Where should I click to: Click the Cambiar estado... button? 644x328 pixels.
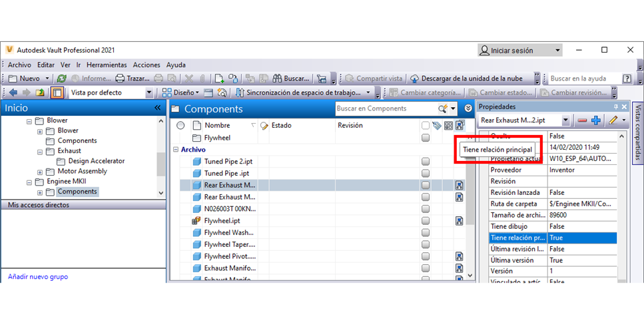501,92
